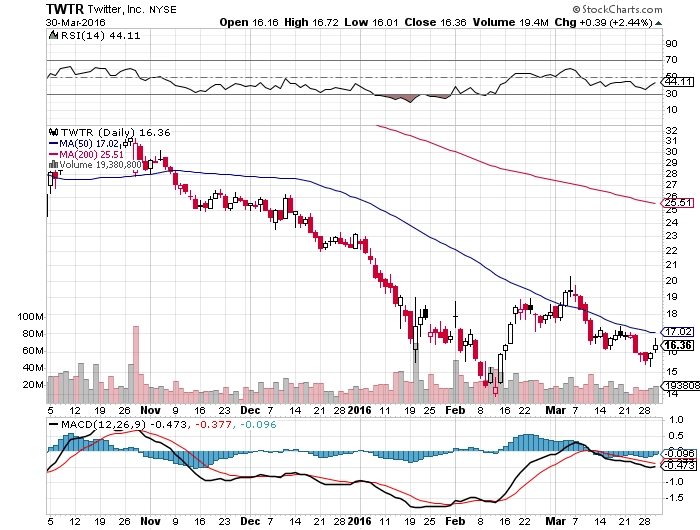Click the MA(50) 17.02 legend text
This screenshot has height=530, width=700.
click(x=89, y=144)
